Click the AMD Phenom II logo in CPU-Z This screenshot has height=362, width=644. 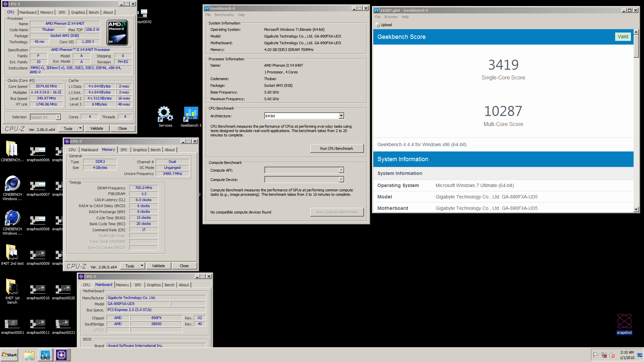coord(117,33)
